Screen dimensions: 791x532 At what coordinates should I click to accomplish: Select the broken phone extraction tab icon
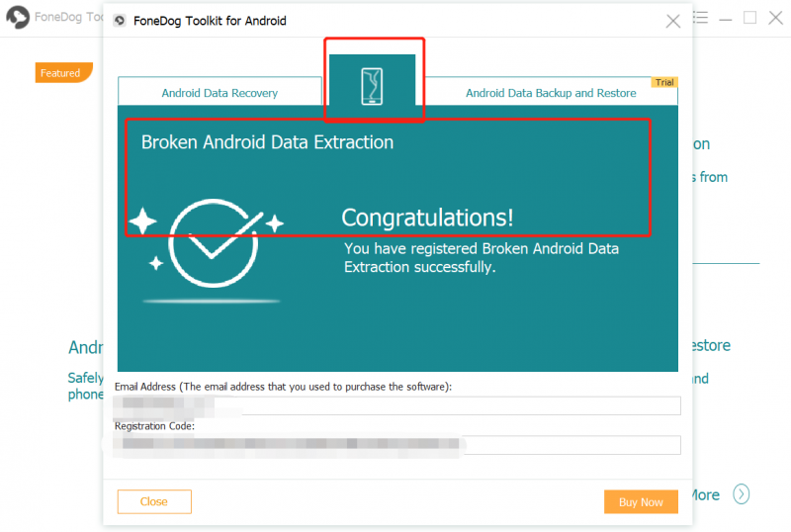click(373, 86)
